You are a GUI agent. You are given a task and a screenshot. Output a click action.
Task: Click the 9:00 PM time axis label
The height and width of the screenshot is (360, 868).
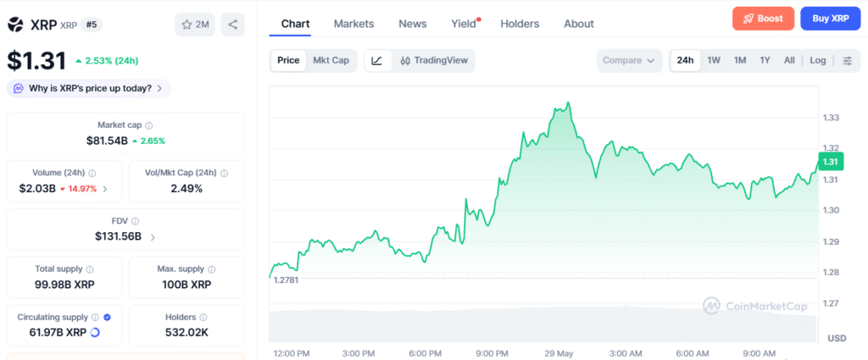pos(492,353)
